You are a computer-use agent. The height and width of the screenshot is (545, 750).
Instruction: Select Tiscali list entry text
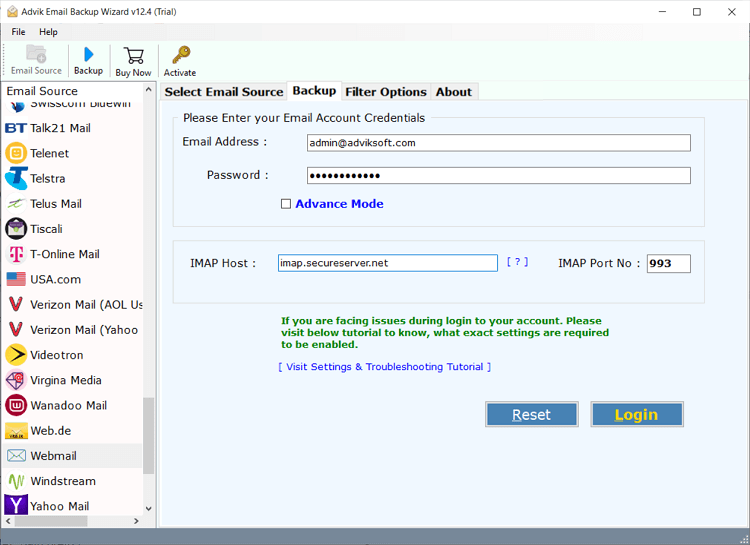pyautogui.click(x=46, y=229)
